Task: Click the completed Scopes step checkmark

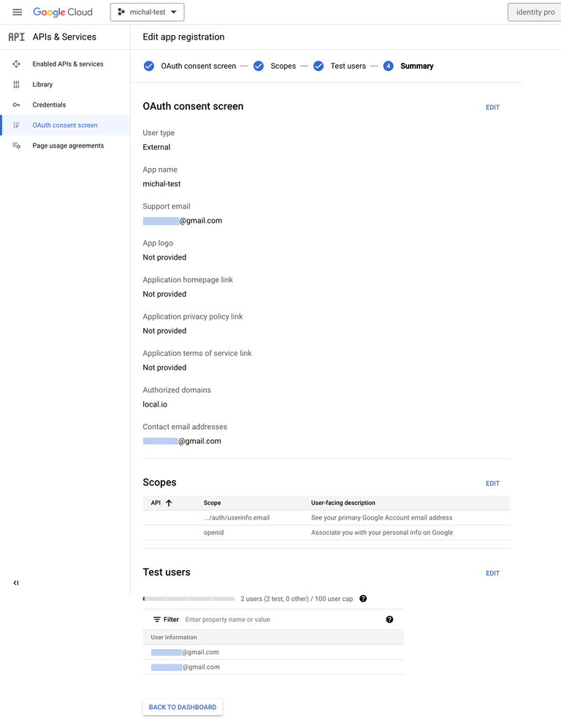Action: coord(259,66)
